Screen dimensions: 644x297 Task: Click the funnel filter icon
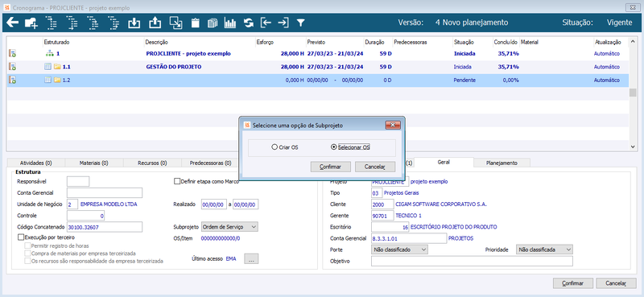point(300,23)
